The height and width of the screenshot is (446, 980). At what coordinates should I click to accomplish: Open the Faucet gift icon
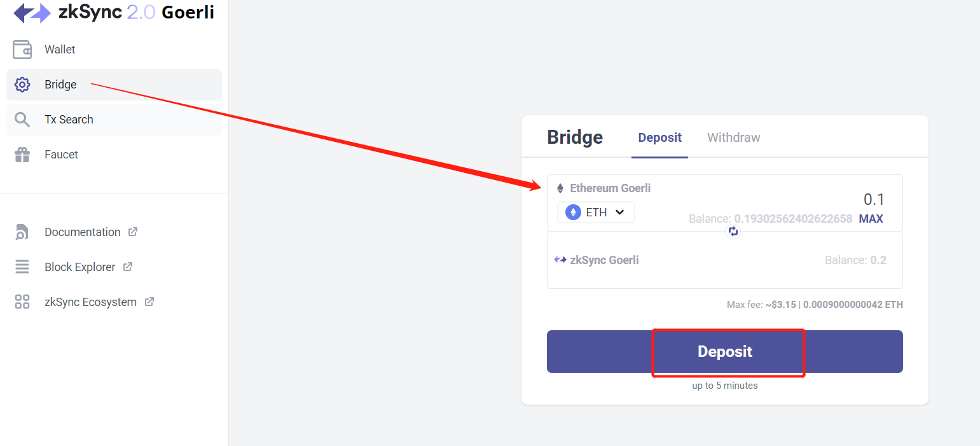pyautogui.click(x=22, y=155)
